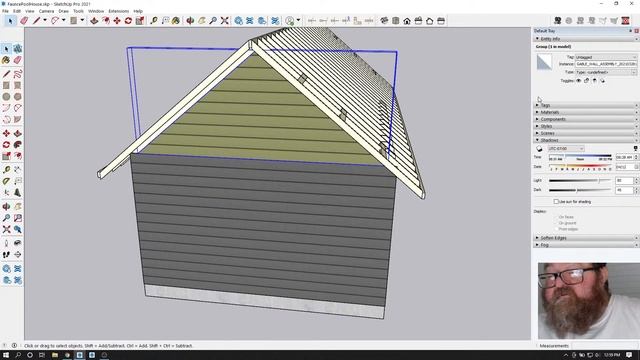Switch to Iso house view icon
This screenshot has height=360, width=640.
click(x=384, y=20)
